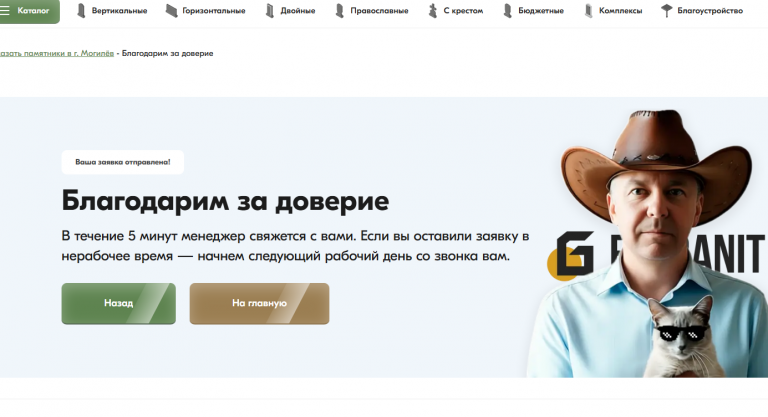The image size is (768, 417).
Task: Click the Вертикальные monument icon
Action: 81,10
